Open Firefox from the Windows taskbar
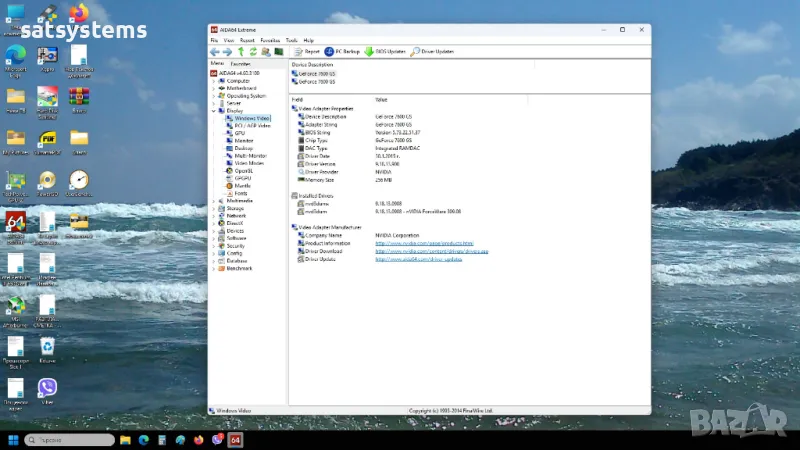The height and width of the screenshot is (450, 800). coord(198,439)
